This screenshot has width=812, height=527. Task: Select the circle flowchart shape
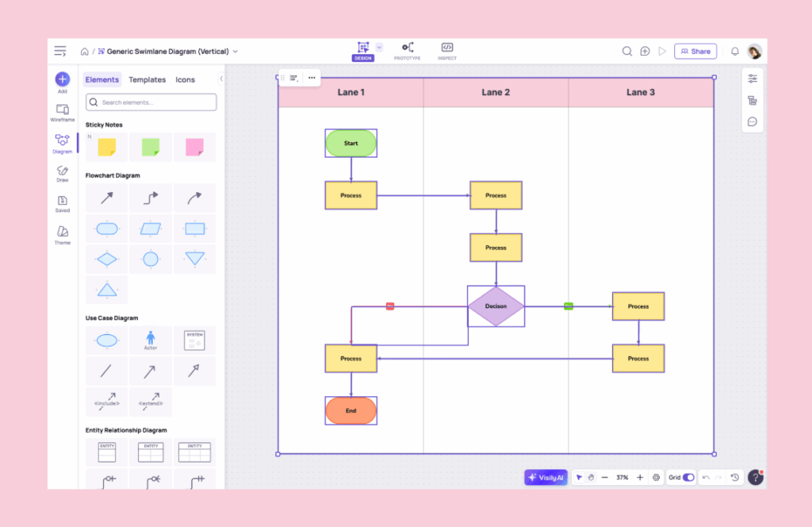pos(151,259)
